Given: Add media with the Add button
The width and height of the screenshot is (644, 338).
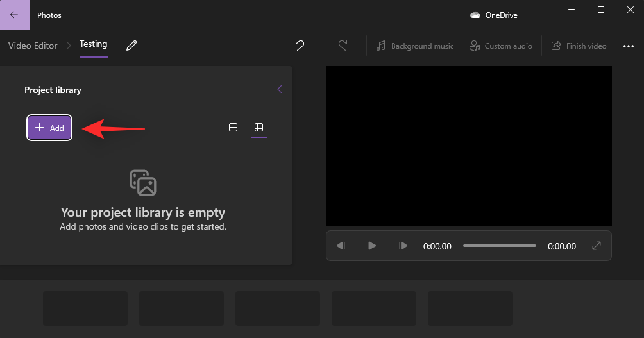Looking at the screenshot, I should pos(49,128).
